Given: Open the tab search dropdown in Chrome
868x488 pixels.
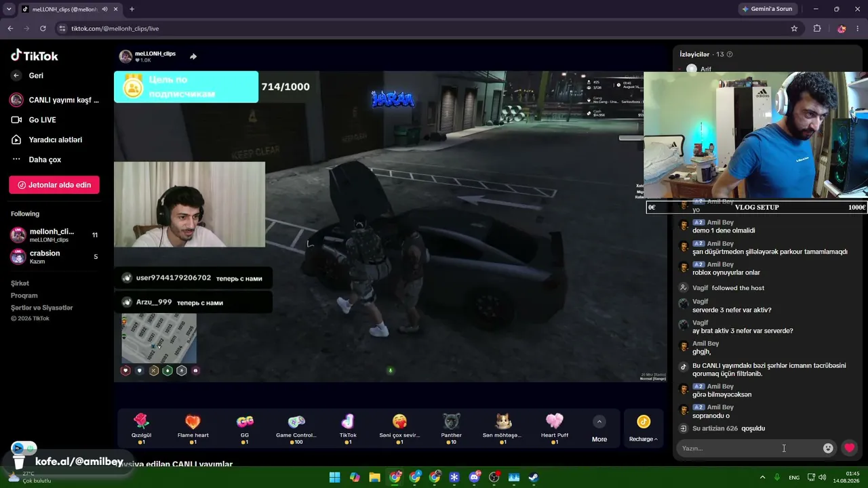Looking at the screenshot, I should [x=9, y=9].
